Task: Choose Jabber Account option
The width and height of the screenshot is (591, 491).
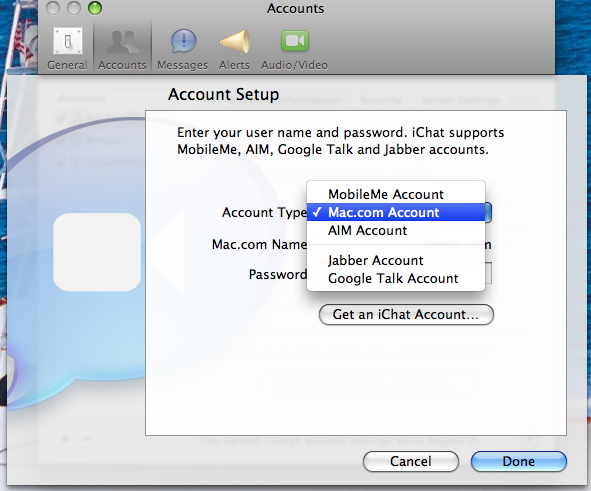Action: (x=396, y=260)
